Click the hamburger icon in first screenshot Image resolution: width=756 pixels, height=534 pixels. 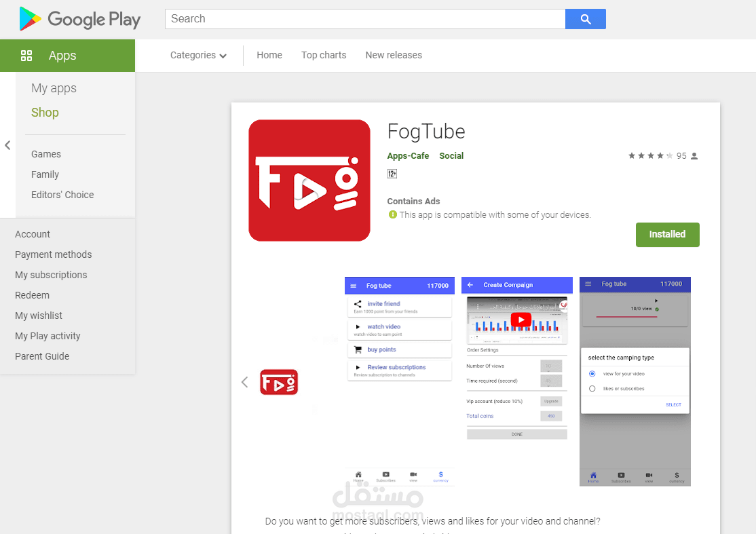pos(353,286)
